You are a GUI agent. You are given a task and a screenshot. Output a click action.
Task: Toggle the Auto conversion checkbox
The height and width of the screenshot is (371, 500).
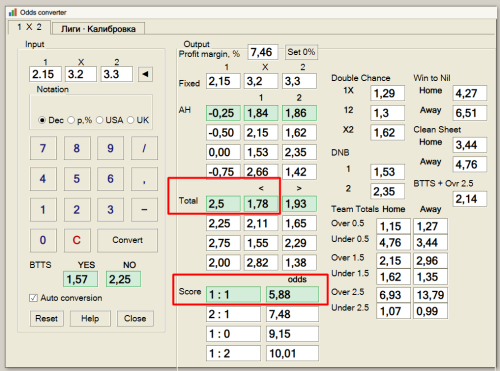pos(33,298)
